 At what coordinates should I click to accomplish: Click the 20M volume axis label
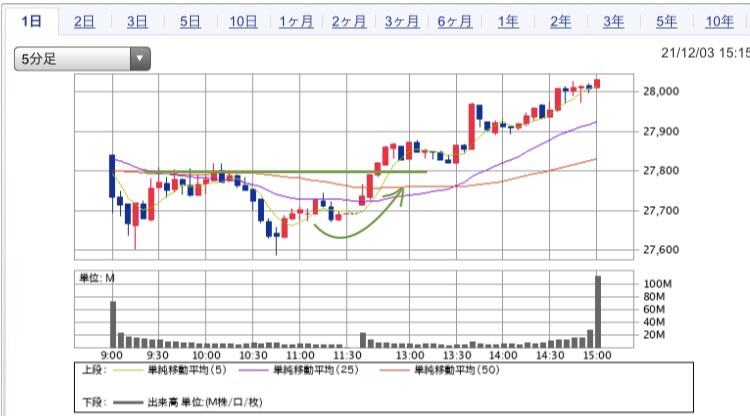point(654,335)
